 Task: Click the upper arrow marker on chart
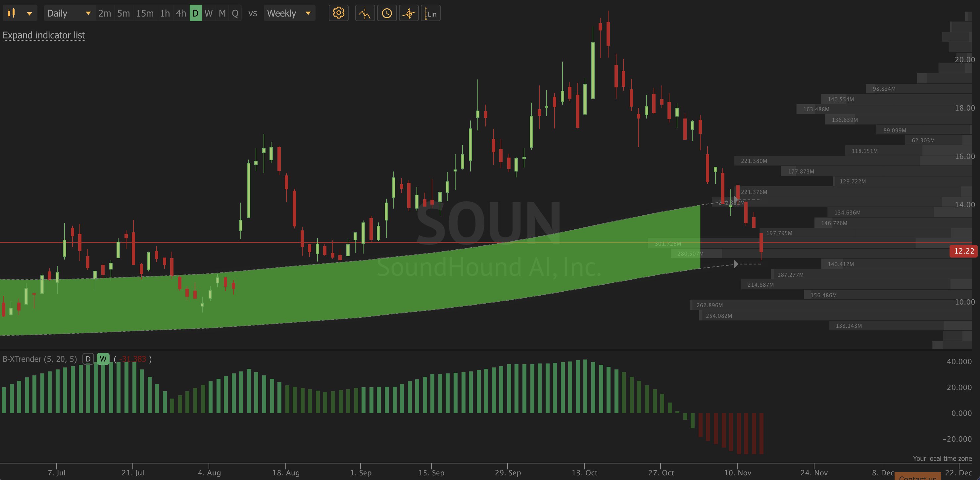(x=736, y=199)
